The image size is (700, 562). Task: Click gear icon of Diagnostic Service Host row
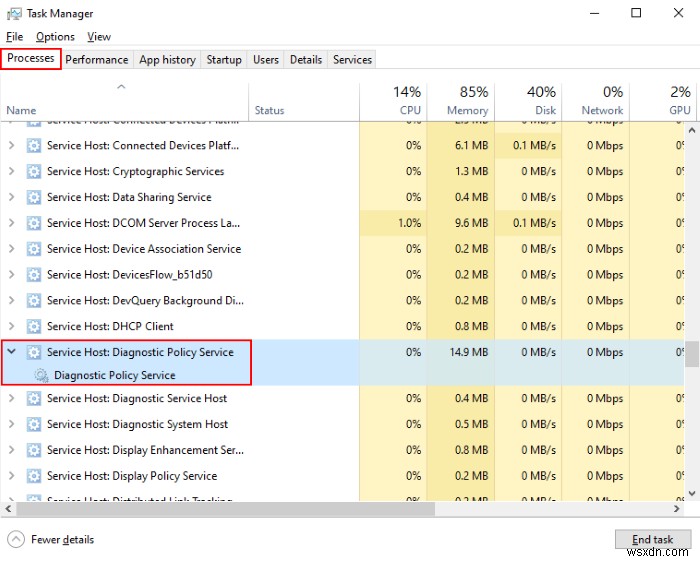pos(34,398)
